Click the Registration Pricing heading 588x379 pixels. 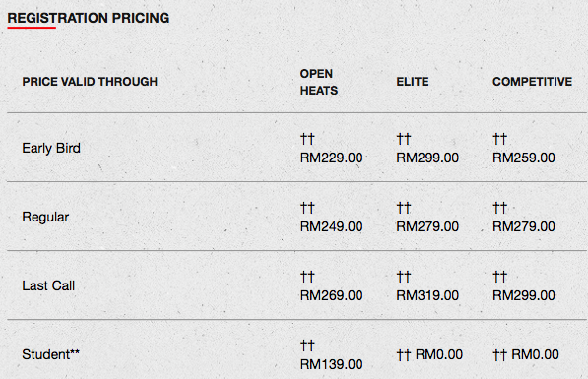coord(89,18)
